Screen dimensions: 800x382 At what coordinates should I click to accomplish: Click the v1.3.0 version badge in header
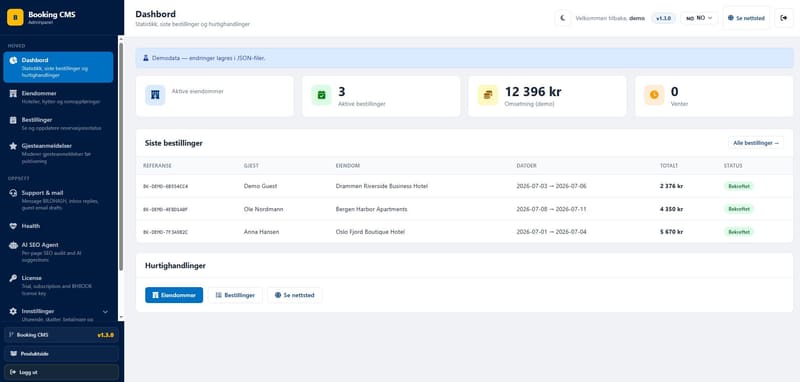click(x=663, y=18)
